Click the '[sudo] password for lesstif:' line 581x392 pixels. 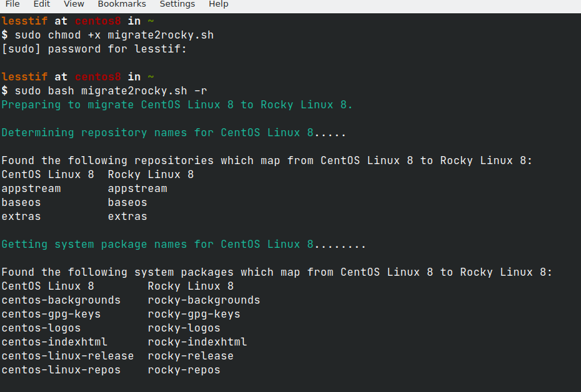[x=94, y=49]
